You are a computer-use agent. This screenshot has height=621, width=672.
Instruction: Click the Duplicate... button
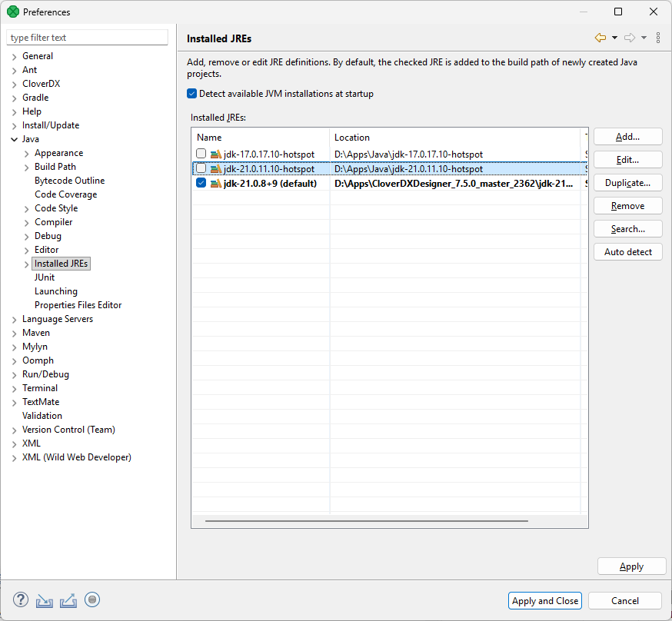(x=628, y=183)
